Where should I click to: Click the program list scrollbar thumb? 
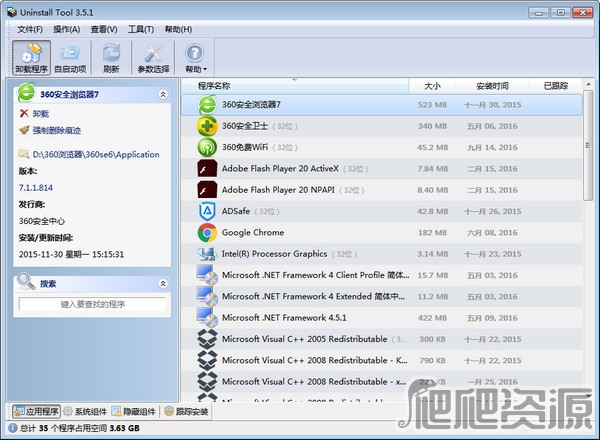coord(588,145)
